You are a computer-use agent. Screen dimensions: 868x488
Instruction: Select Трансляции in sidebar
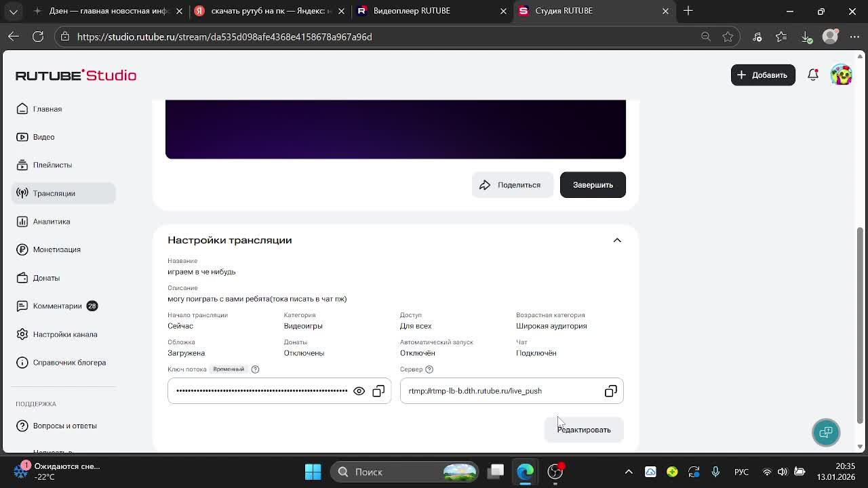click(64, 193)
